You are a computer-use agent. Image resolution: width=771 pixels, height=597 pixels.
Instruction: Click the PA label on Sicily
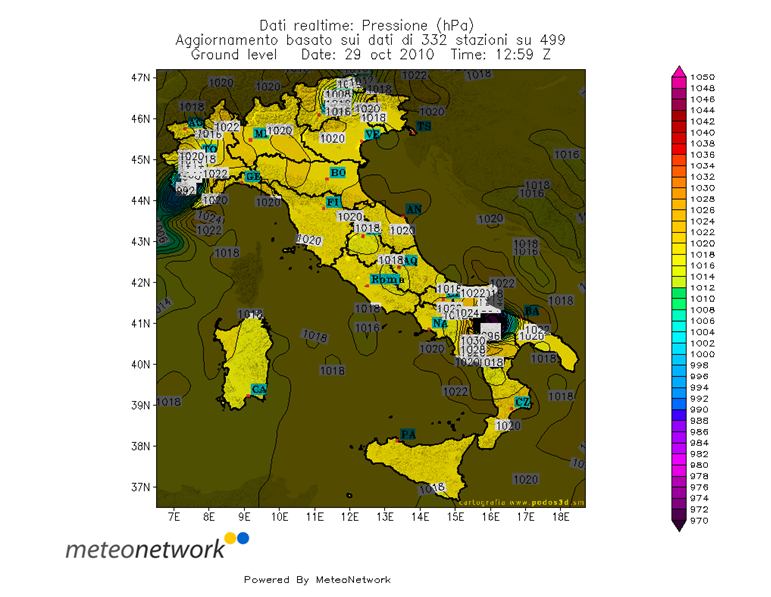tap(408, 434)
